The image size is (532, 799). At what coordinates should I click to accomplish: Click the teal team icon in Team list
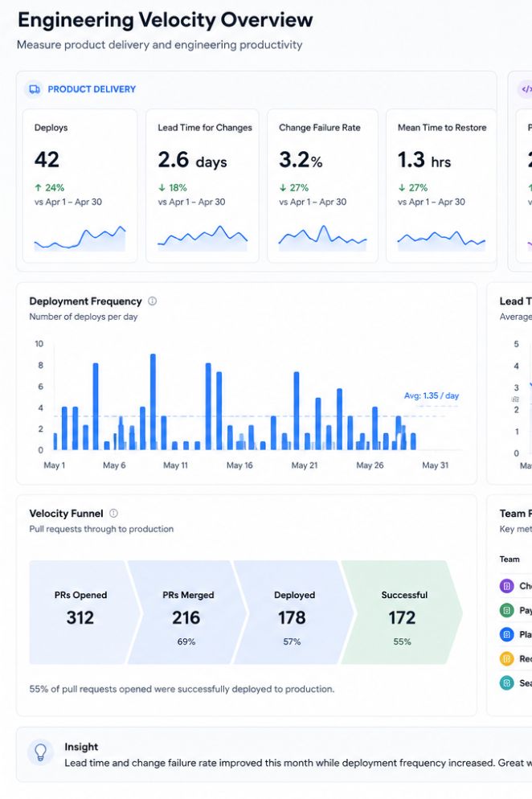pyautogui.click(x=506, y=682)
